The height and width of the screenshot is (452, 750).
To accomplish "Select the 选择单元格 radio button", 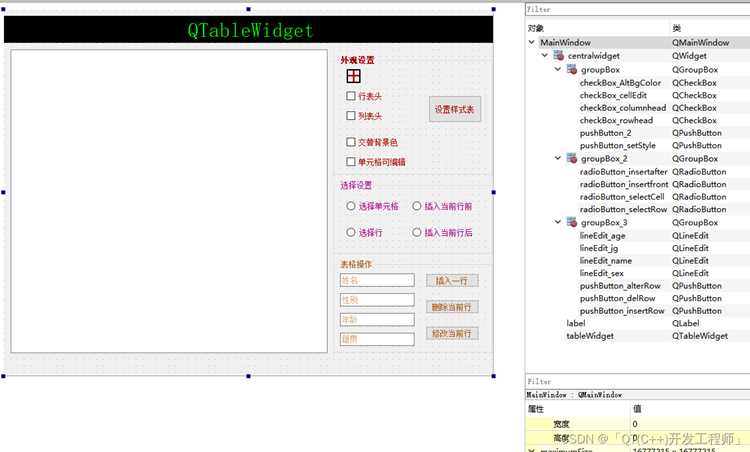I will pos(351,206).
